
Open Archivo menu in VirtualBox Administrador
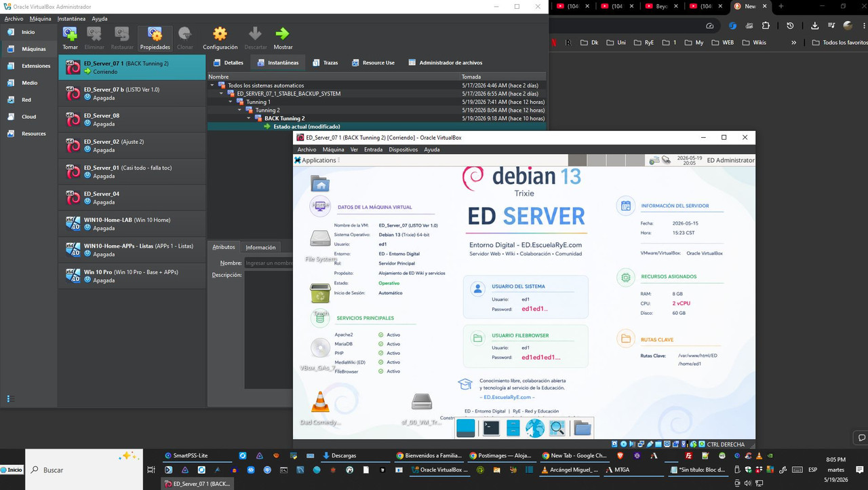click(14, 18)
